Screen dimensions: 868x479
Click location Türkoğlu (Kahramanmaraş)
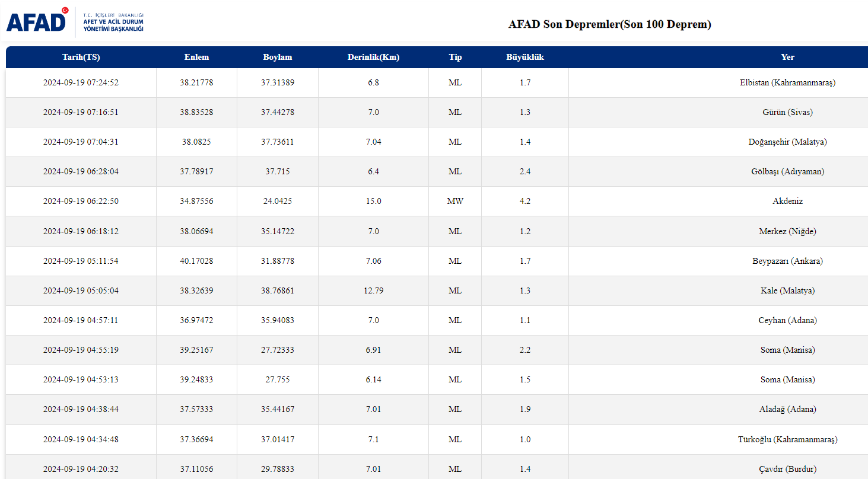tap(787, 440)
